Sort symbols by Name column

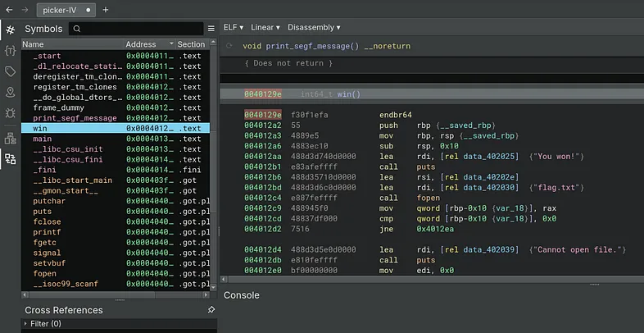tap(73, 44)
